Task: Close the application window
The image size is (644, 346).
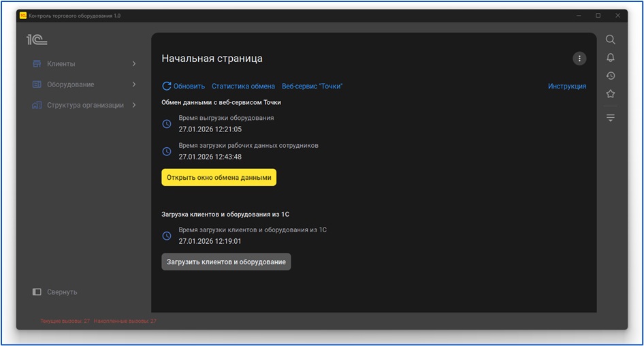Action: (617, 16)
